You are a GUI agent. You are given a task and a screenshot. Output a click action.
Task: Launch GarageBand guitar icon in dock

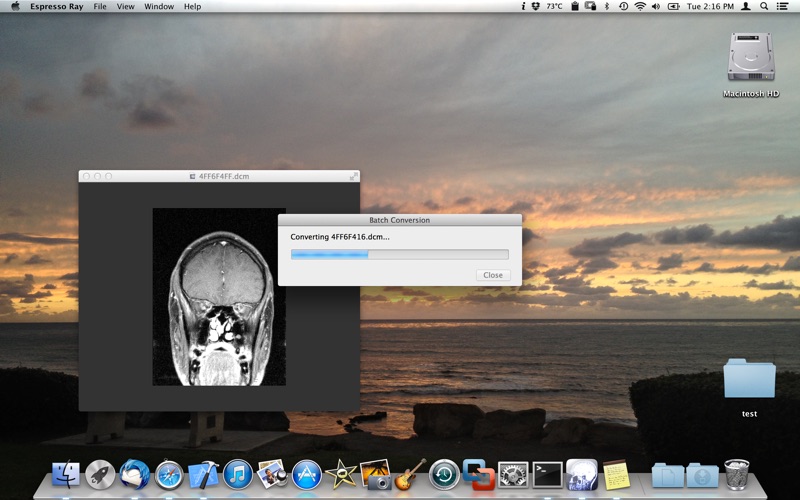410,474
